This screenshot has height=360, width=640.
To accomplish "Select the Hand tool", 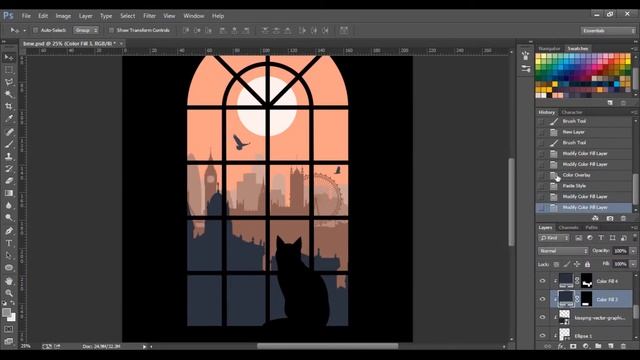I will click(x=9, y=281).
